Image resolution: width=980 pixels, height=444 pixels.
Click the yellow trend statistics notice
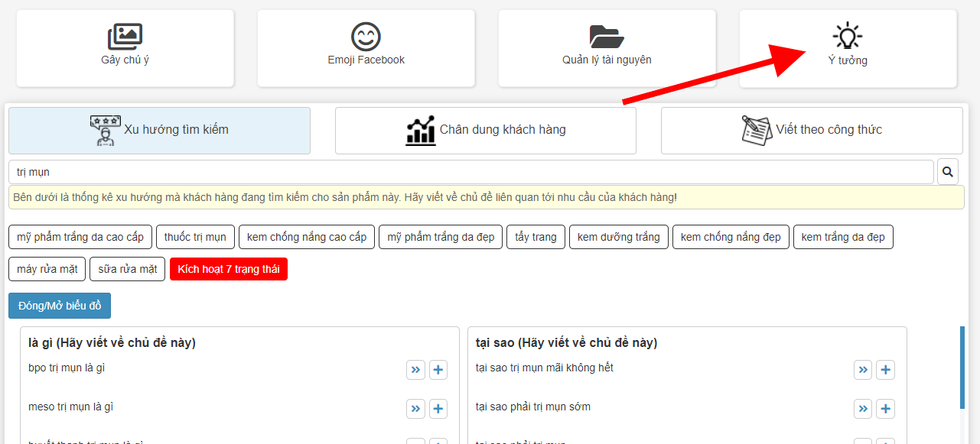coord(487,197)
